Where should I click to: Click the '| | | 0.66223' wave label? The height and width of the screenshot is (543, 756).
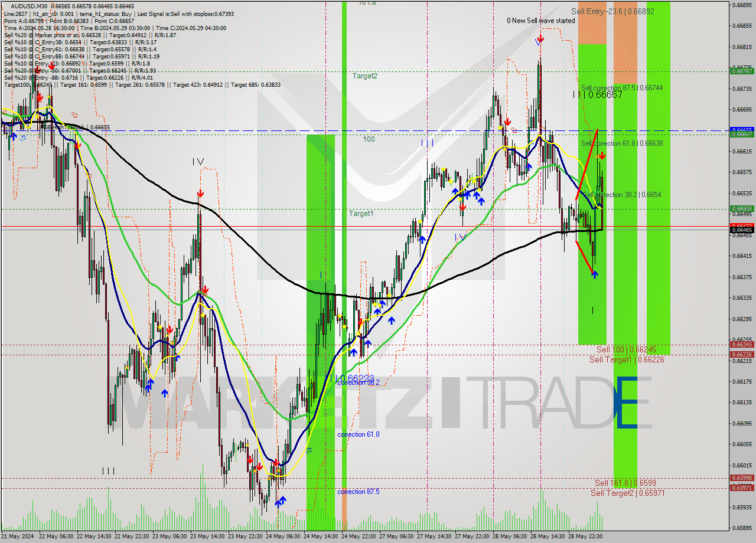(x=353, y=377)
